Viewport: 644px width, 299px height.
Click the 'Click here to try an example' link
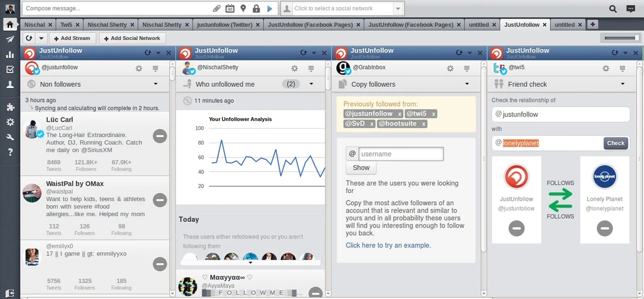(x=388, y=245)
